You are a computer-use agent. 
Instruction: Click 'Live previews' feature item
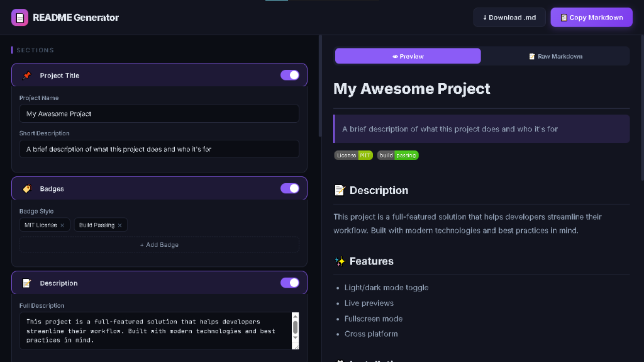point(369,303)
